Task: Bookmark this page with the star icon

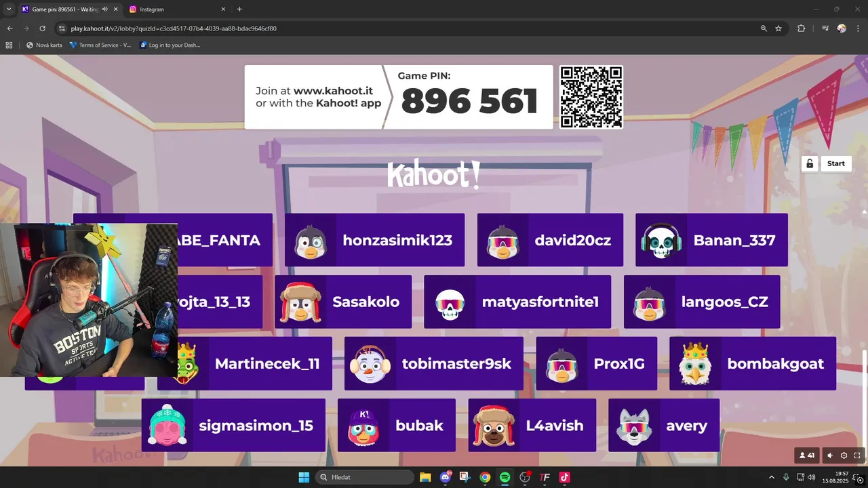Action: pos(778,28)
